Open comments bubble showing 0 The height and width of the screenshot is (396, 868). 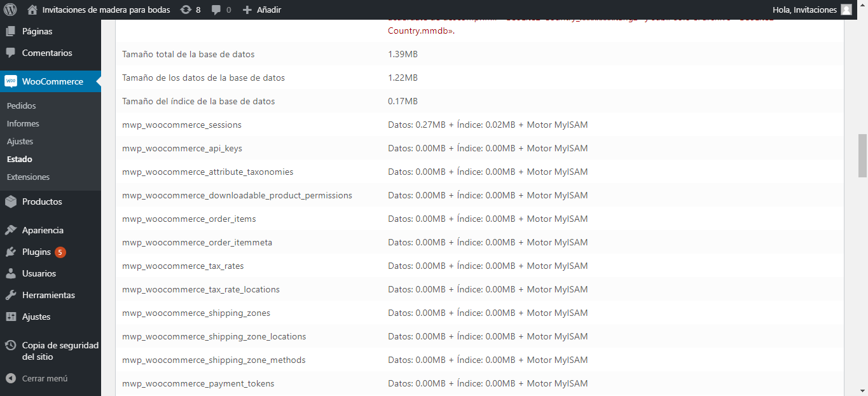point(221,10)
